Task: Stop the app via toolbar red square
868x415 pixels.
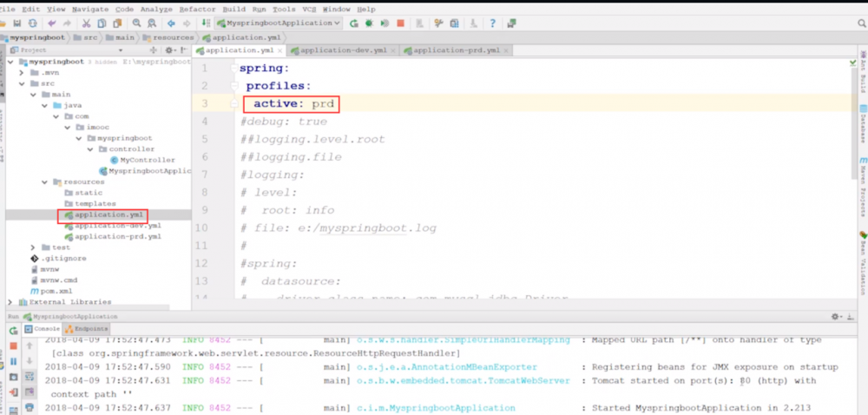Action: click(400, 23)
